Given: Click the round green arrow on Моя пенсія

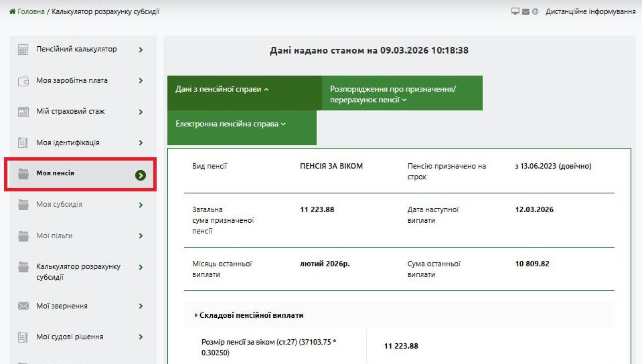Looking at the screenshot, I should (140, 175).
